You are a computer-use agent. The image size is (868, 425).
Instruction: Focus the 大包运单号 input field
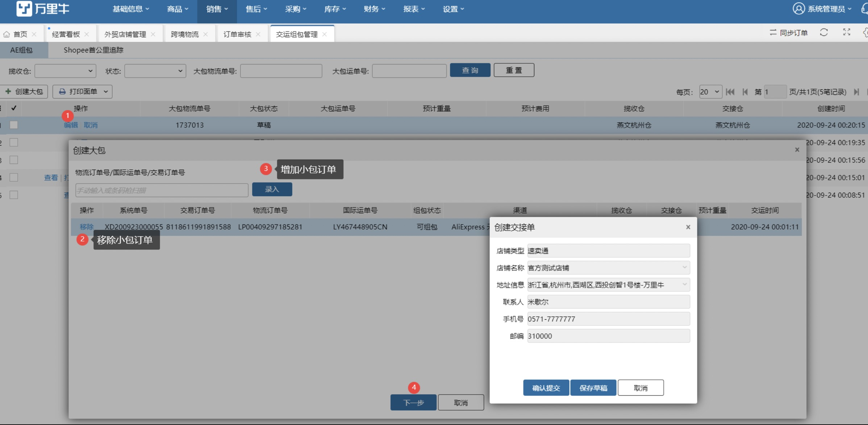click(x=409, y=71)
